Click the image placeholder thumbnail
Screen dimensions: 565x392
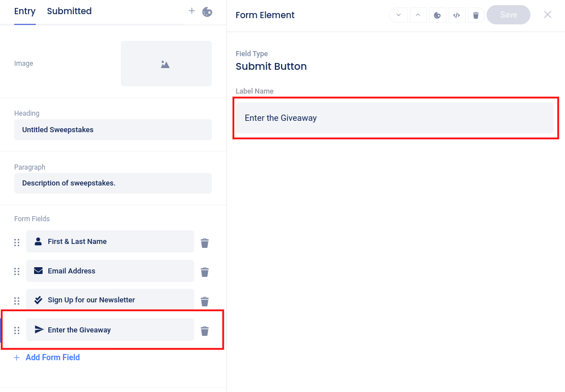coord(166,64)
